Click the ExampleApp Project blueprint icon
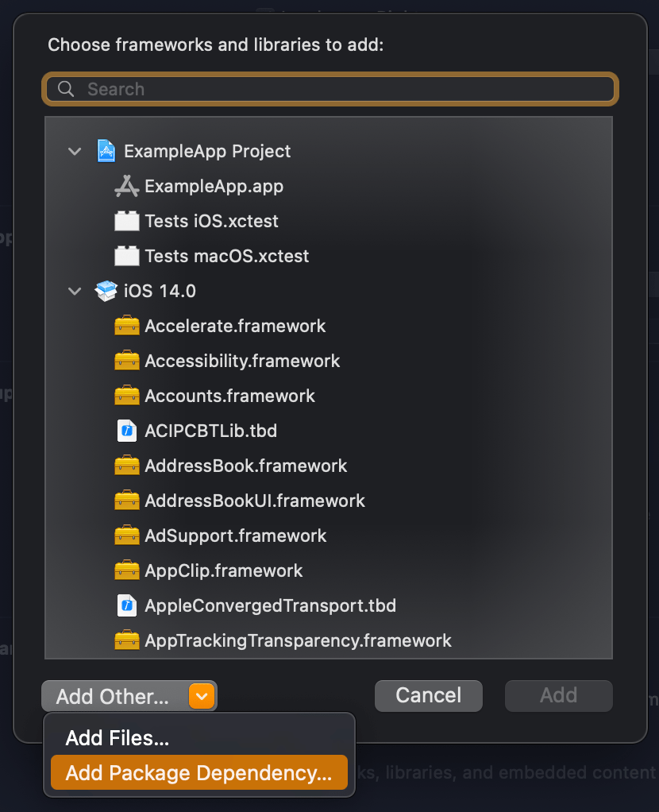 click(x=106, y=151)
